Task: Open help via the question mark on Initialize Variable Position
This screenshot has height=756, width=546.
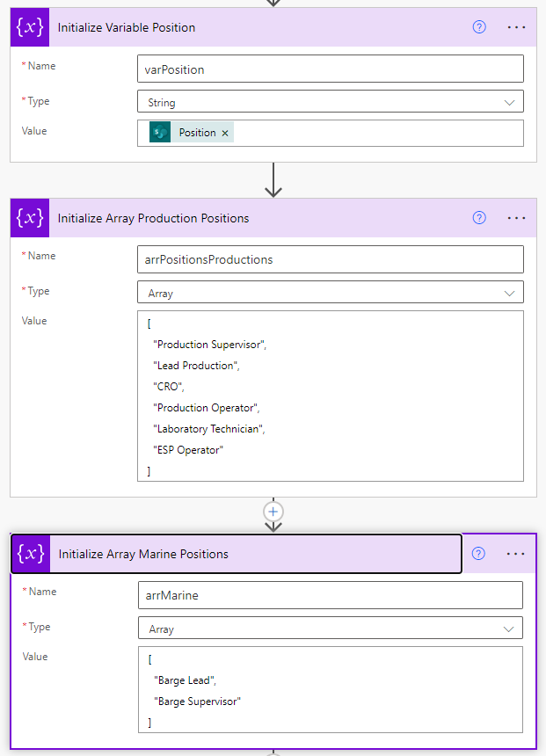Action: (x=478, y=27)
